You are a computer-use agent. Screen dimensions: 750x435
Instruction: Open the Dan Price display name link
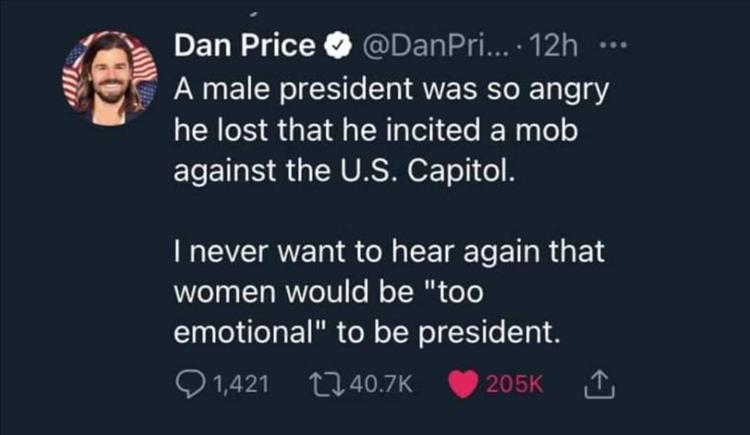244,45
